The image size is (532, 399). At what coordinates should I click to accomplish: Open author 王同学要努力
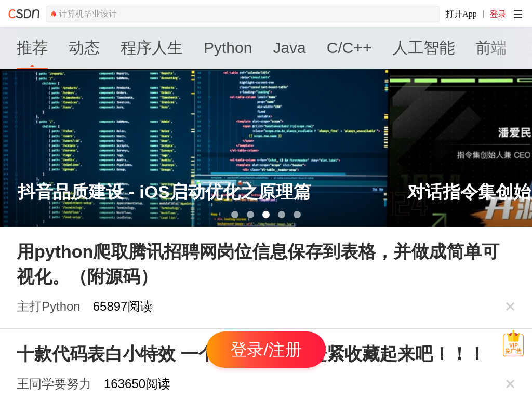pos(54,384)
